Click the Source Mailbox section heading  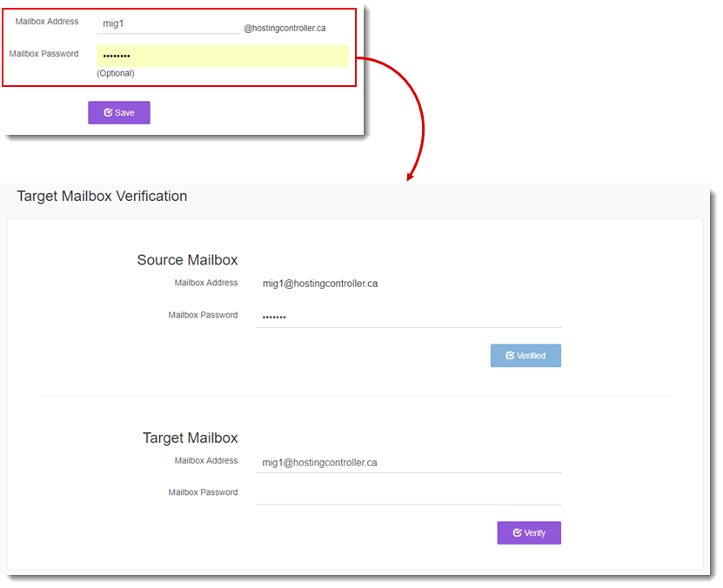point(187,260)
